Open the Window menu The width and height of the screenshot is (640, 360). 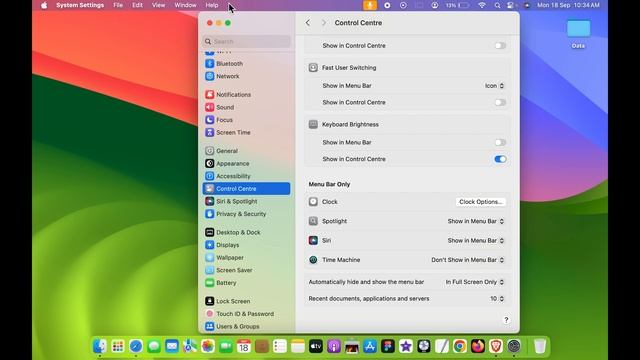click(x=185, y=5)
